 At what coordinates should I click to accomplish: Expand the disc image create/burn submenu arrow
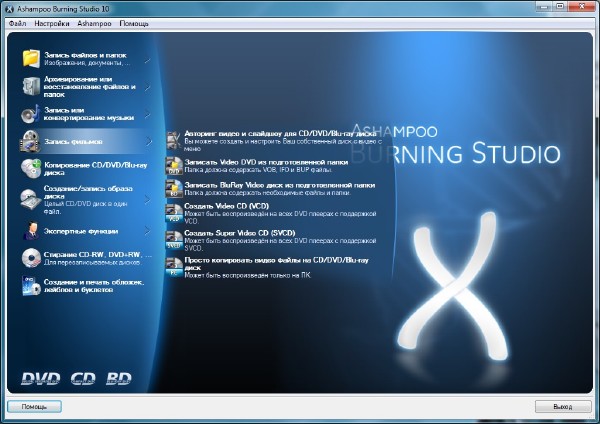(148, 198)
